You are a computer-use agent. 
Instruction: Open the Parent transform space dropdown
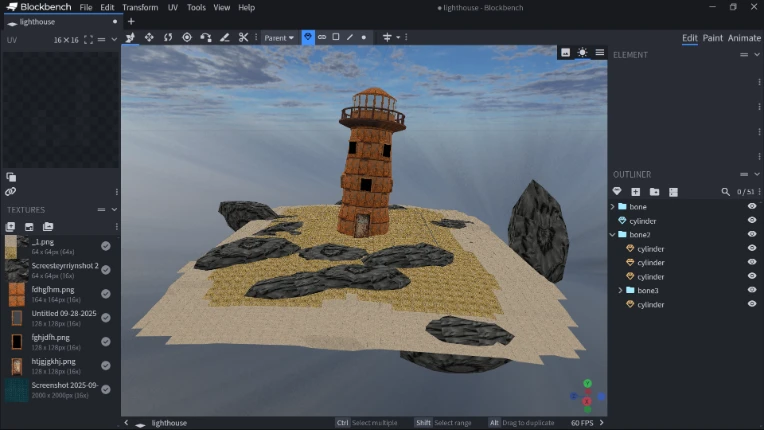coord(279,37)
